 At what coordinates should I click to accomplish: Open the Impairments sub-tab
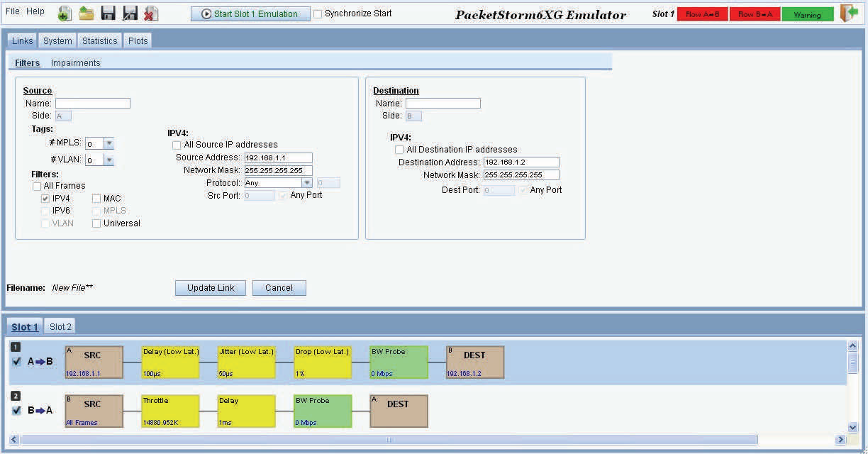[76, 63]
